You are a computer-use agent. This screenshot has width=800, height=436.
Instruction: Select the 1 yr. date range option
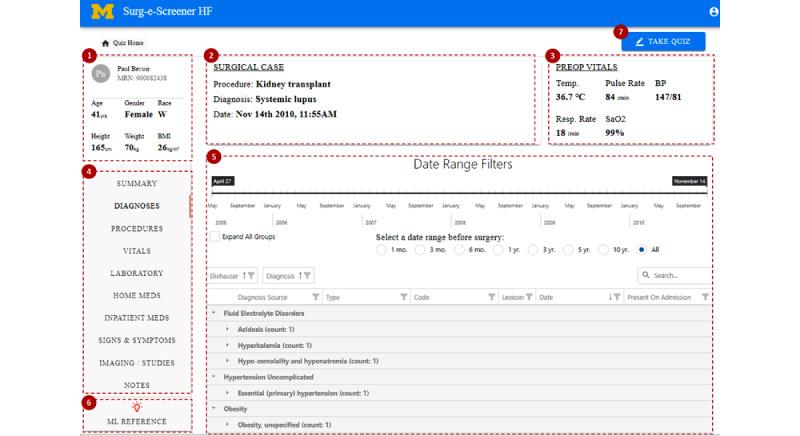[x=497, y=250]
